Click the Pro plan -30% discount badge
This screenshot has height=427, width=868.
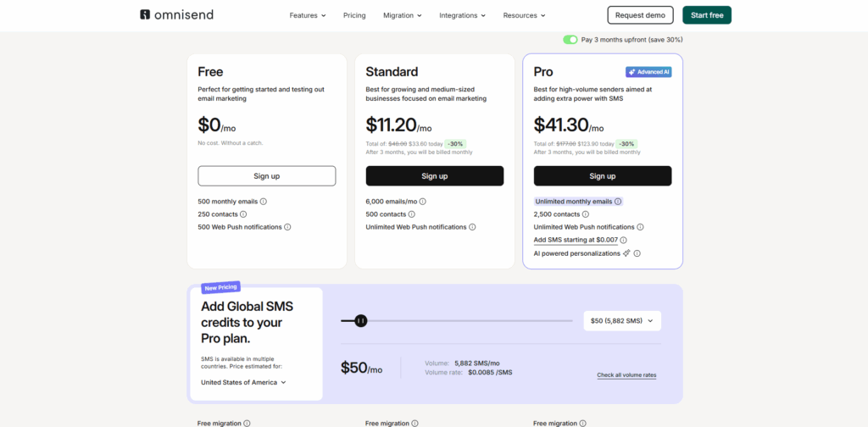[x=626, y=144]
